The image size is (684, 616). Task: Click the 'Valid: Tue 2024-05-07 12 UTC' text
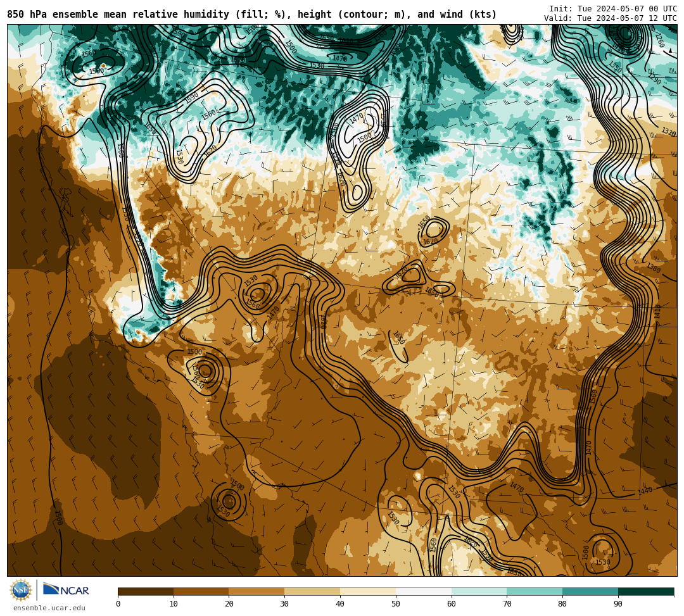611,18
